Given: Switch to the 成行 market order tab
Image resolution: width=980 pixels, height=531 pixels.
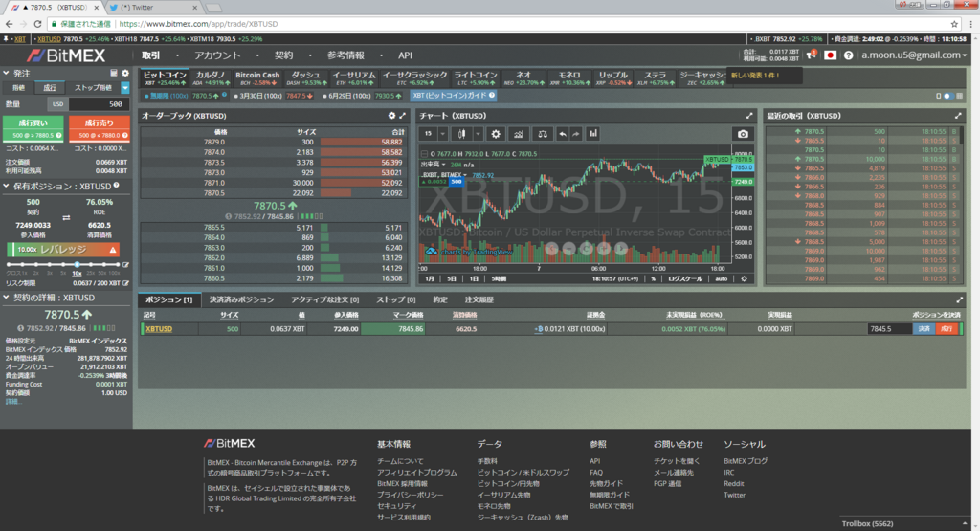Looking at the screenshot, I should coord(50,87).
